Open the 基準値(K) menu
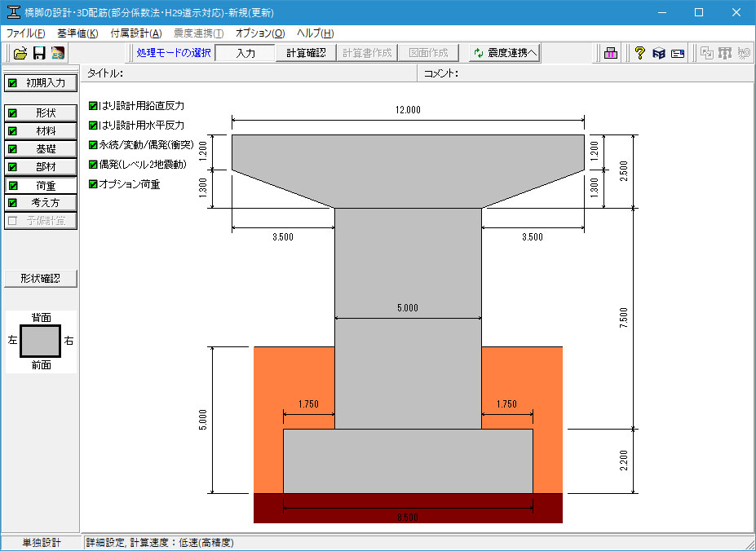 point(77,33)
